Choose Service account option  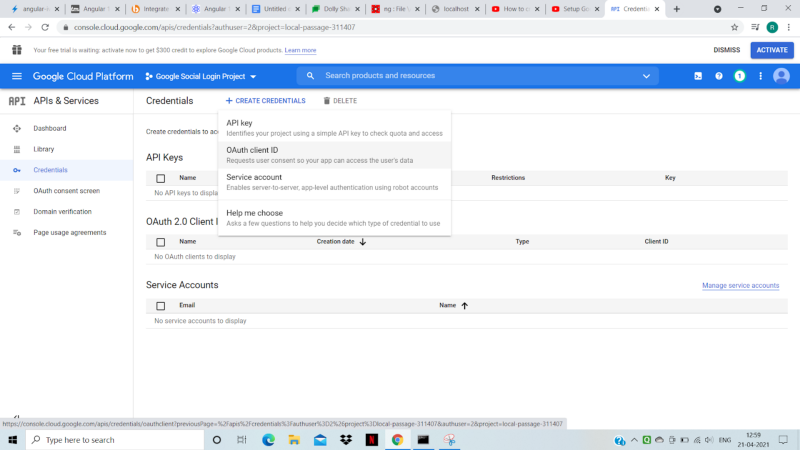(x=334, y=182)
